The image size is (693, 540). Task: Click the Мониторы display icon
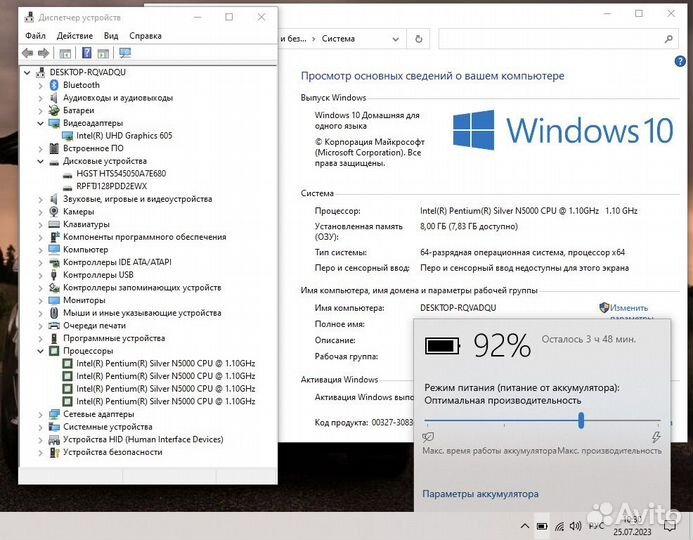pyautogui.click(x=54, y=300)
